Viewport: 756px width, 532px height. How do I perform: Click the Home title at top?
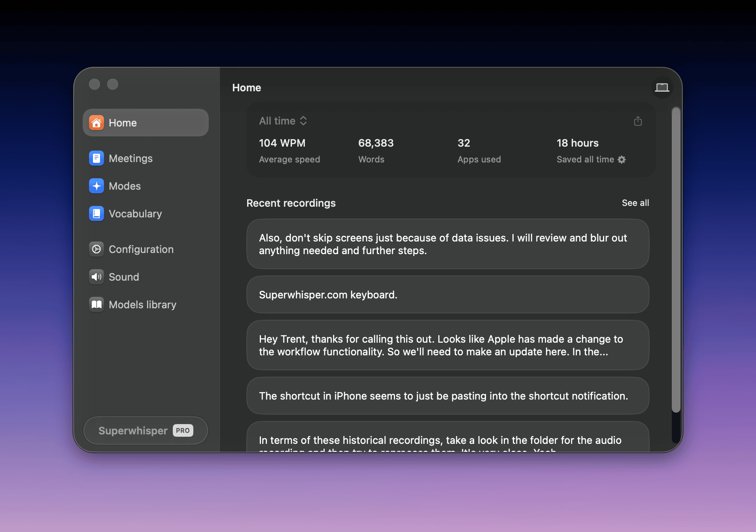click(246, 87)
